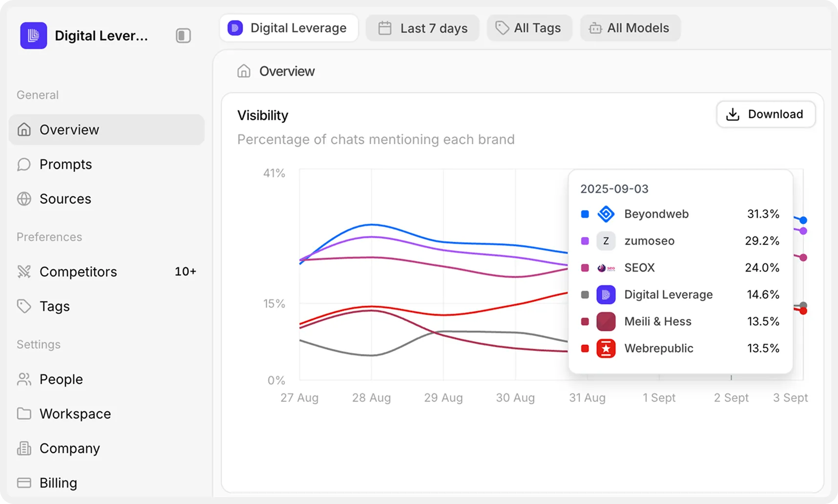Click the 2025-09-03 tooltip date
This screenshot has height=504, width=838.
(614, 189)
